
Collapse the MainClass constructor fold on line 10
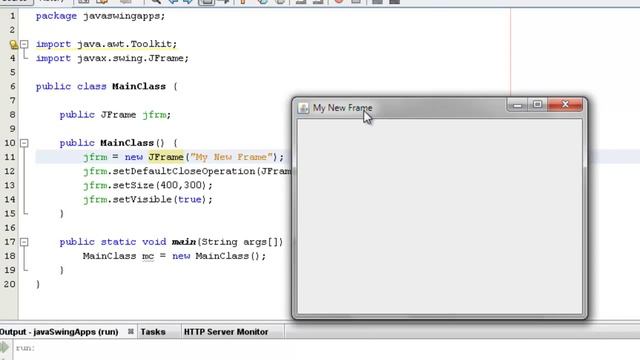24,143
